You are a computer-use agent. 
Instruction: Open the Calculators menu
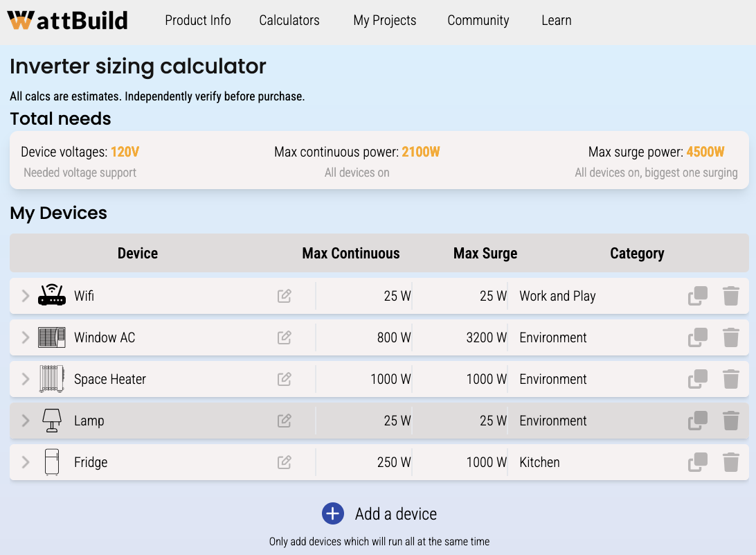(289, 20)
